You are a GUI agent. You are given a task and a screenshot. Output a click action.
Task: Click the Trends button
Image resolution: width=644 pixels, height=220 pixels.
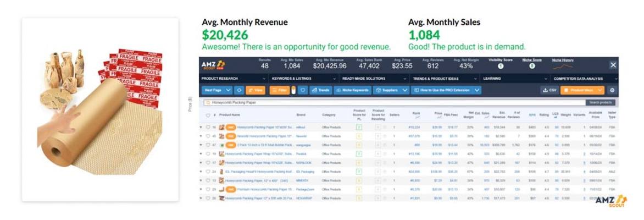[x=320, y=90]
